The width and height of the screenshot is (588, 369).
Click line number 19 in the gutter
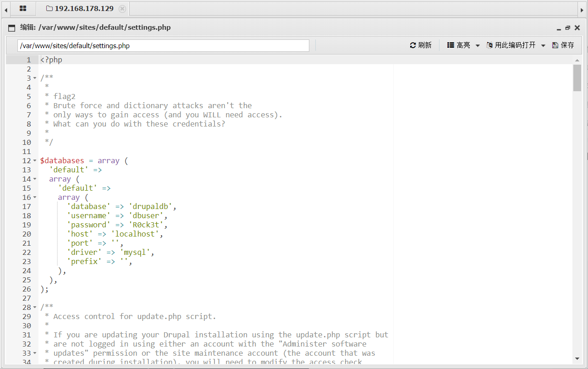tap(27, 225)
